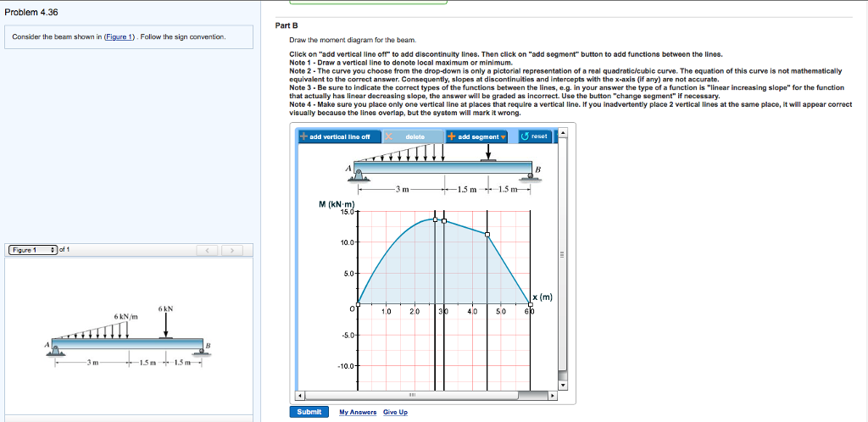This screenshot has width=868, height=422.
Task: Open the Figure 1 selector dropdown
Action: [33, 250]
